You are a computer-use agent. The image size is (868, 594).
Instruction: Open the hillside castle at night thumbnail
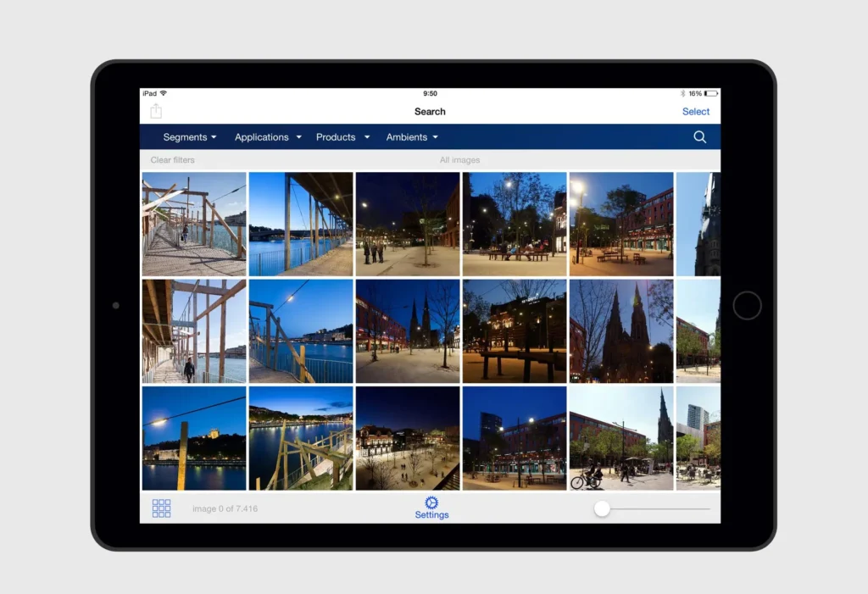(194, 438)
